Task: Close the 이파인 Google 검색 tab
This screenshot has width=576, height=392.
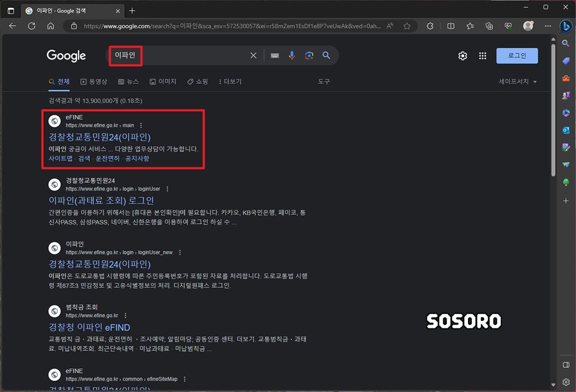Action: tap(118, 11)
